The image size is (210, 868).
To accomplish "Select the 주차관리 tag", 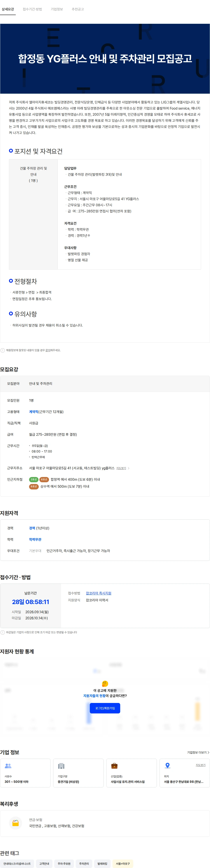I will click(84, 864).
